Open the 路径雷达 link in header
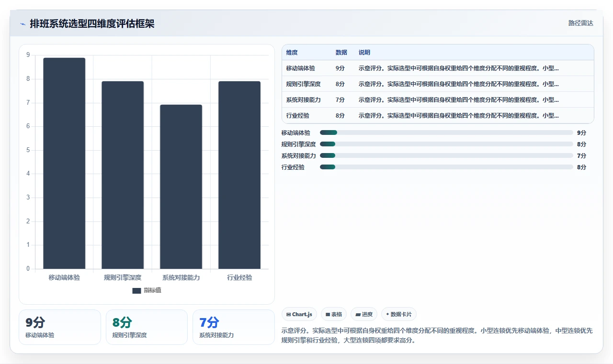This screenshot has height=364, width=613. [581, 23]
